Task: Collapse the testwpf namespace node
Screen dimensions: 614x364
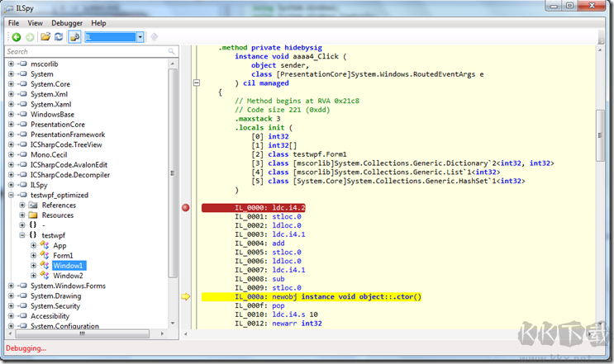Action: pyautogui.click(x=21, y=235)
